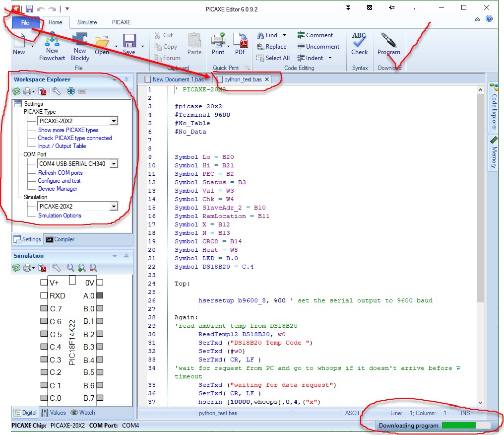The image size is (504, 435).
Task: Click Check PICAXE type connected
Action: point(75,138)
